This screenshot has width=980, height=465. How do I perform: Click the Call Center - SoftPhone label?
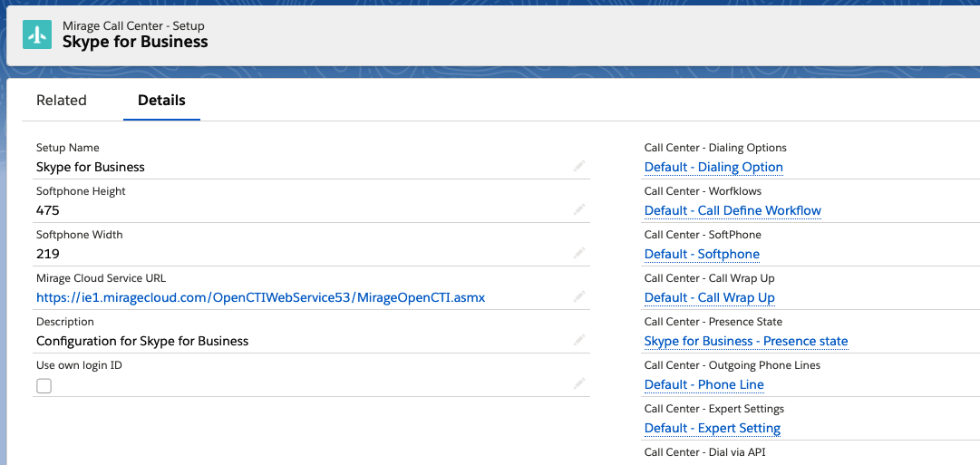(703, 235)
